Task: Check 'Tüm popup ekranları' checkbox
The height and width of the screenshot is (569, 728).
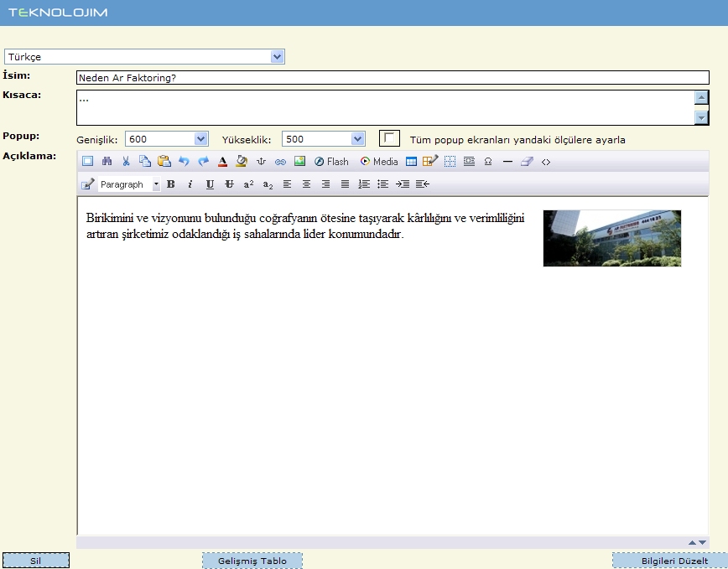Action: click(389, 138)
